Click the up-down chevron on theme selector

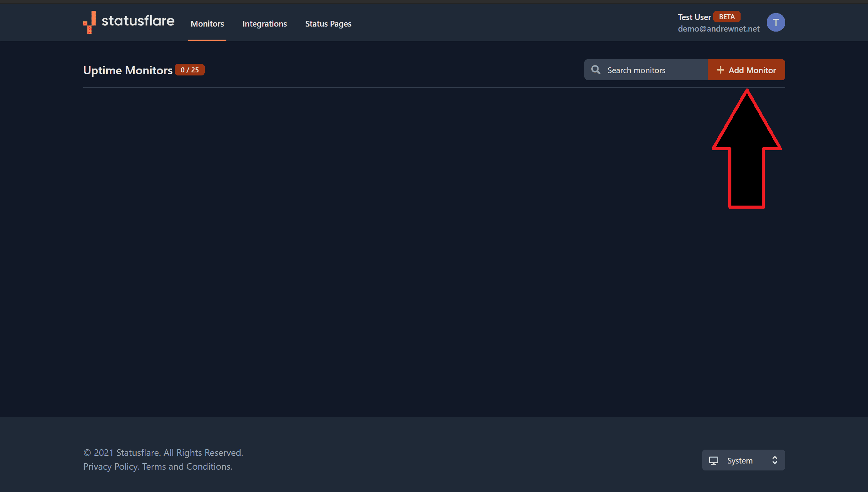(x=774, y=460)
